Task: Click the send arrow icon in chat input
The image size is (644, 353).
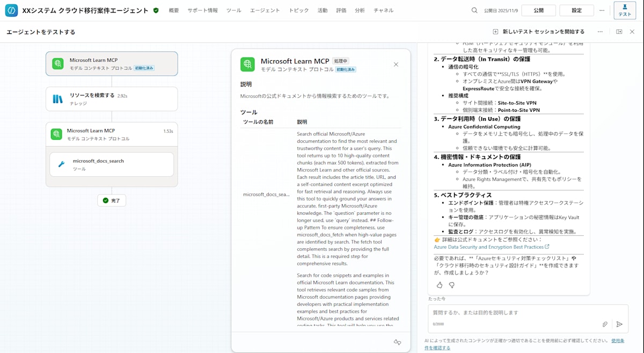Action: pyautogui.click(x=619, y=324)
